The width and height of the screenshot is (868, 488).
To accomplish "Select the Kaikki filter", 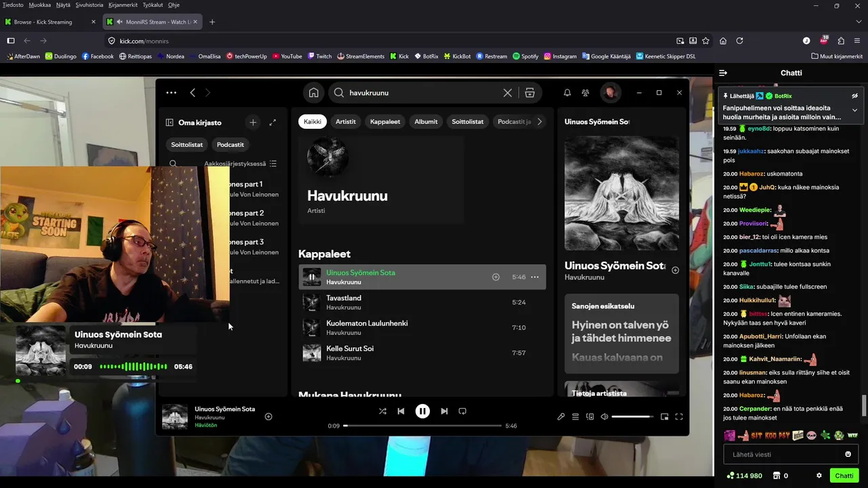I will [313, 122].
